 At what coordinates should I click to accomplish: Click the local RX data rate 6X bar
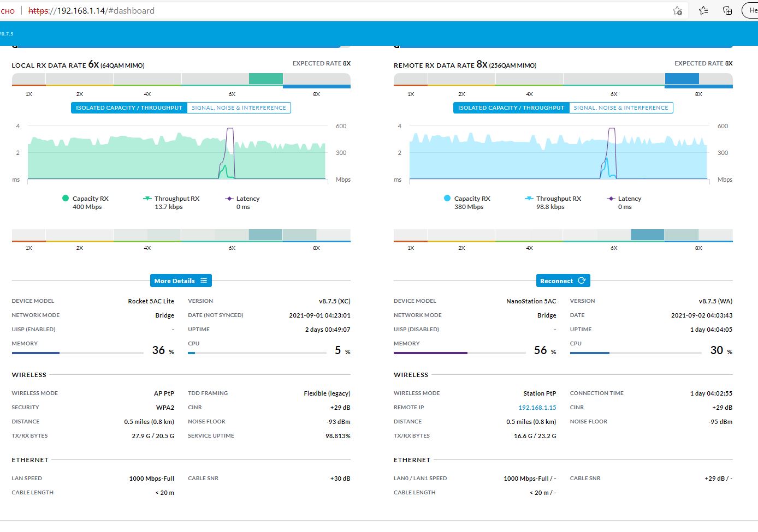[x=181, y=80]
